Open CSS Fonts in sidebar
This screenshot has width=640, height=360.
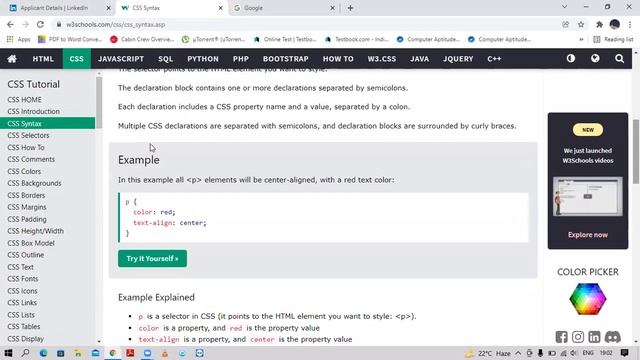(x=47, y=279)
